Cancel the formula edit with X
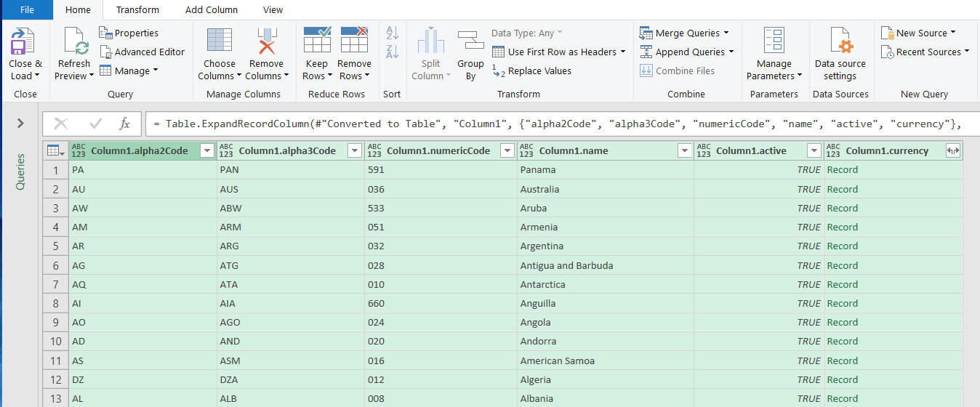 [61, 124]
